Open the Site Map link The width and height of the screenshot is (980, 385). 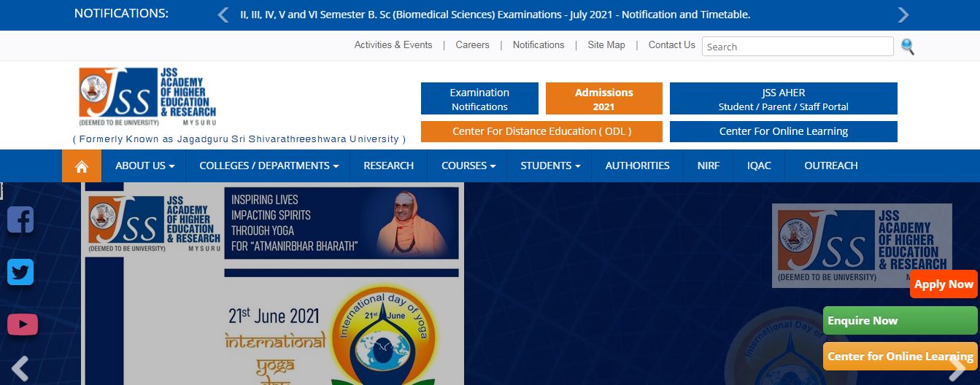(x=606, y=45)
